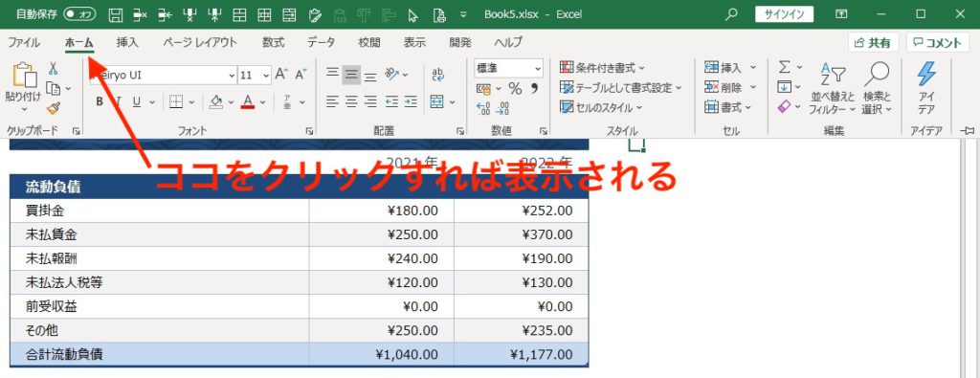The image size is (980, 378).
Task: Click the 共有 button
Action: tap(873, 42)
